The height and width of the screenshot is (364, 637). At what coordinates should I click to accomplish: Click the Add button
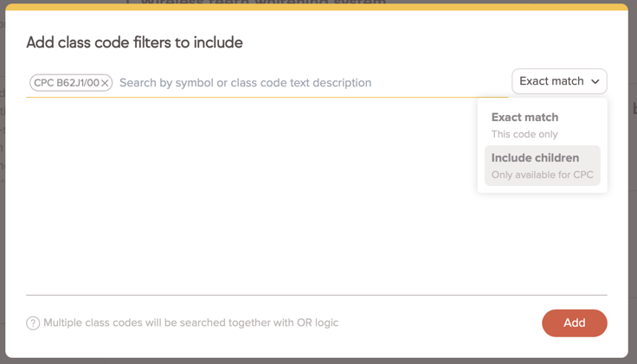tap(575, 323)
